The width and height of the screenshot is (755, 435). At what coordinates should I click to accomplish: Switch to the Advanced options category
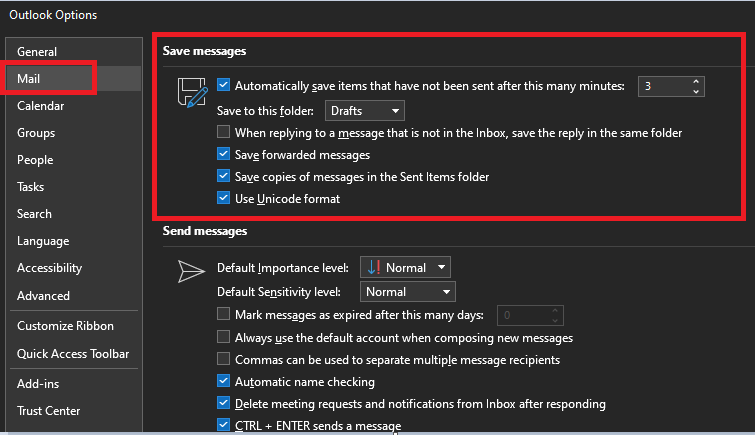(x=43, y=296)
